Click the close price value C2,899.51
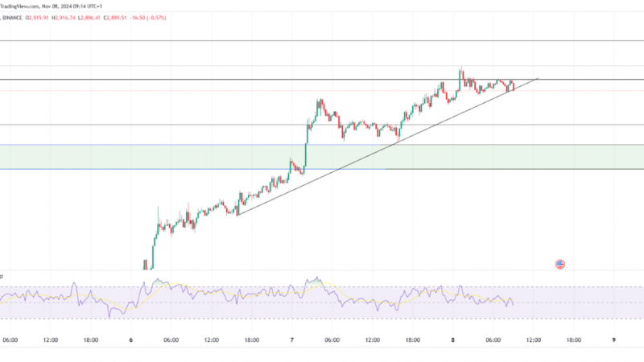 tap(114, 18)
